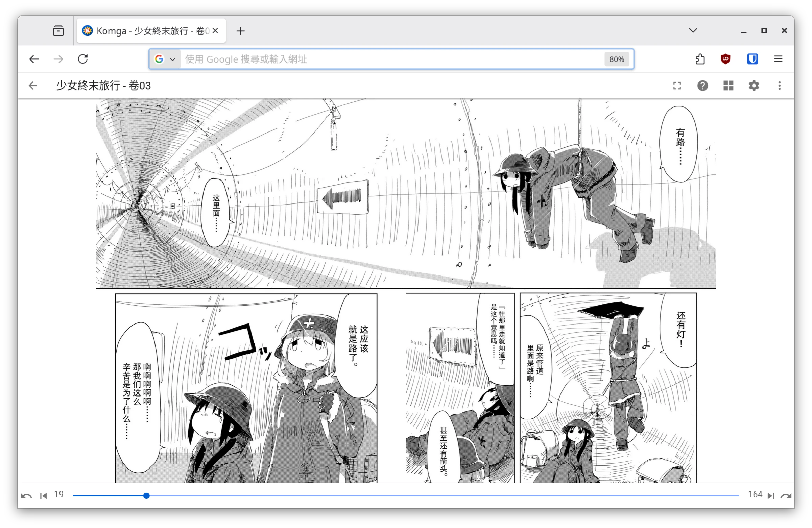The image size is (812, 528).
Task: Open the reader help icon
Action: click(x=702, y=86)
